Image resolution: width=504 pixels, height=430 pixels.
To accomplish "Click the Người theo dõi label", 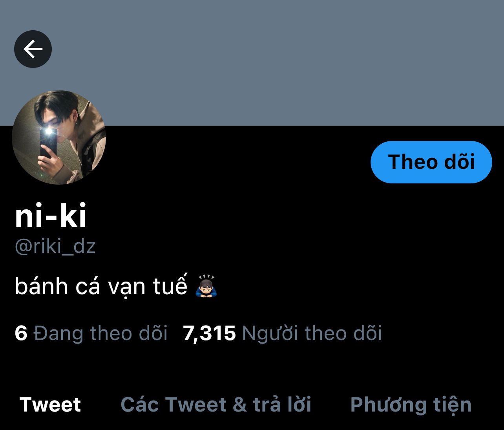I will 312,333.
